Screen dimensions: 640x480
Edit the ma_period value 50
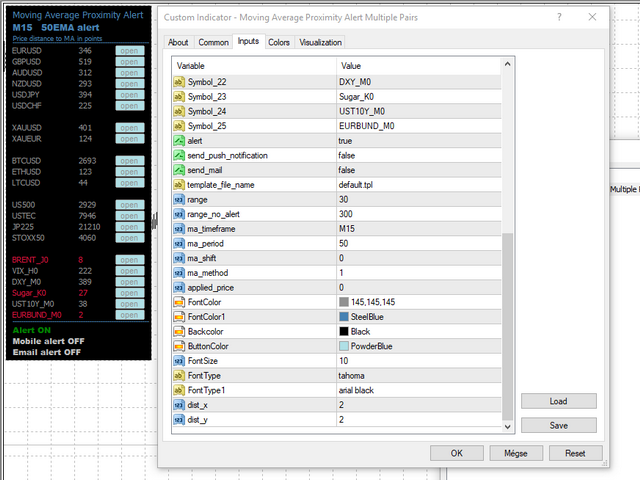(419, 244)
